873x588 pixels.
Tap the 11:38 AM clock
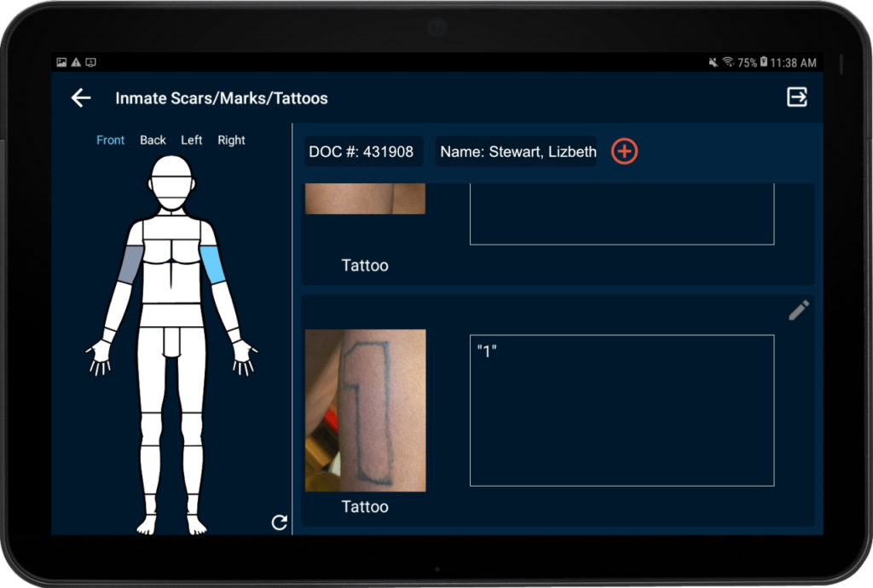pyautogui.click(x=794, y=63)
